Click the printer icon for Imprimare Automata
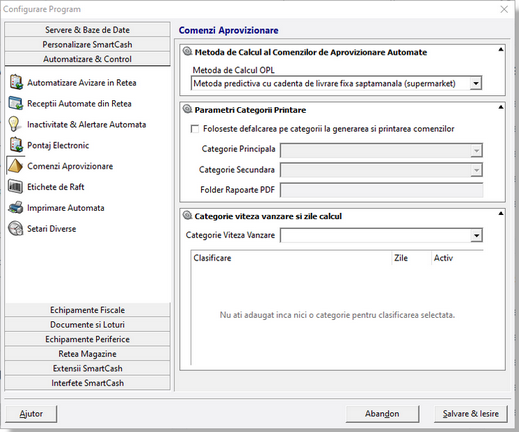Viewport: 519px width, 432px height. tap(15, 208)
